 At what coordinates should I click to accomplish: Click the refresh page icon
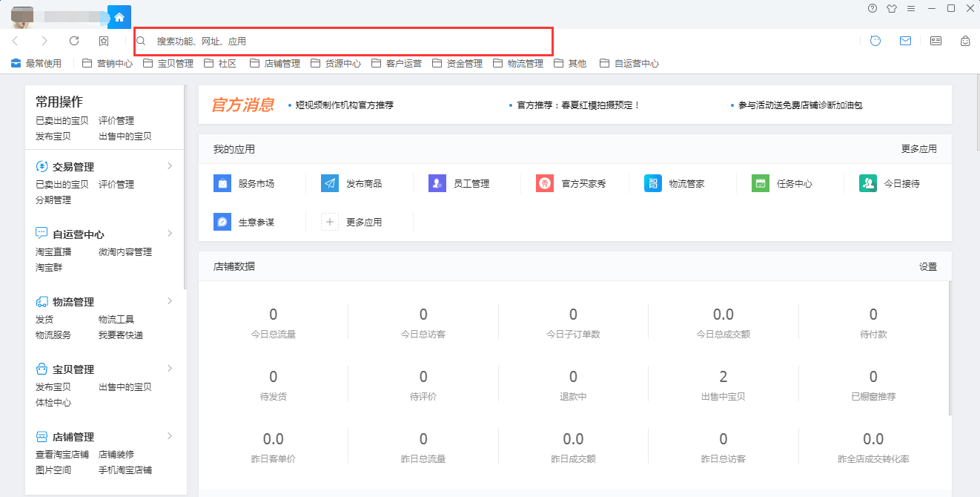(x=74, y=41)
